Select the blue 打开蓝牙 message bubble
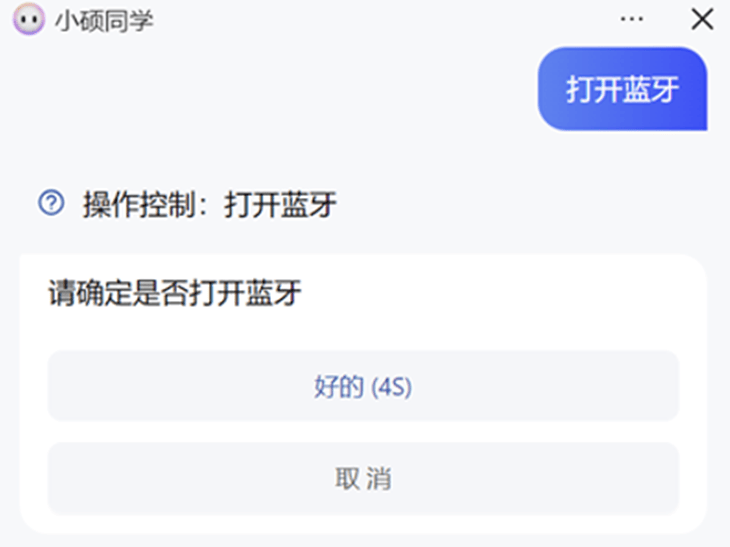Screen dimensions: 730x547 point(622,88)
